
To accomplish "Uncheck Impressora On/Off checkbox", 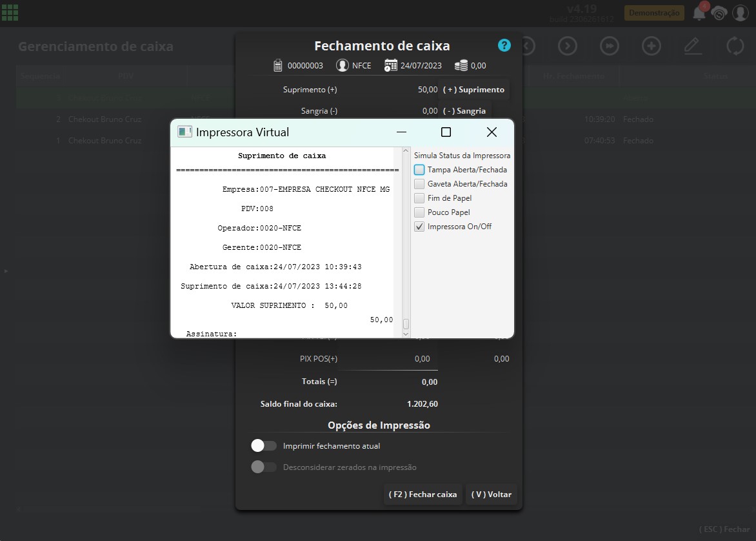I will pos(419,227).
